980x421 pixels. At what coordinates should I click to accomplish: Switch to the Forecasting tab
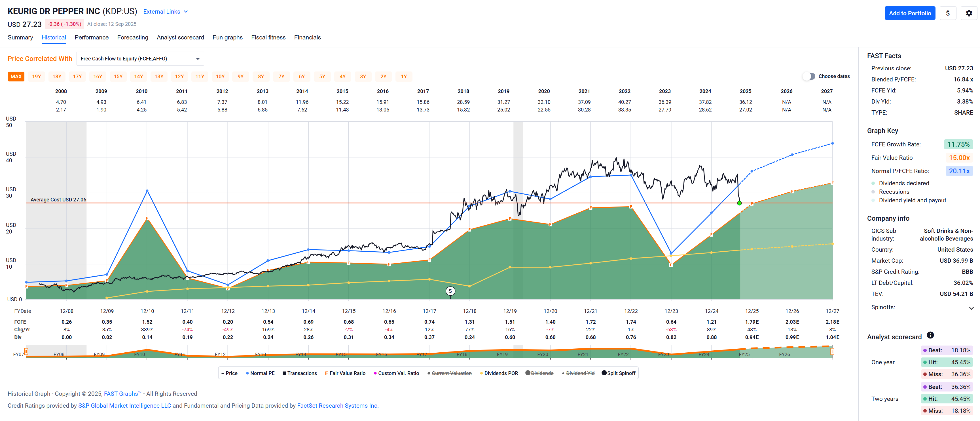point(132,37)
